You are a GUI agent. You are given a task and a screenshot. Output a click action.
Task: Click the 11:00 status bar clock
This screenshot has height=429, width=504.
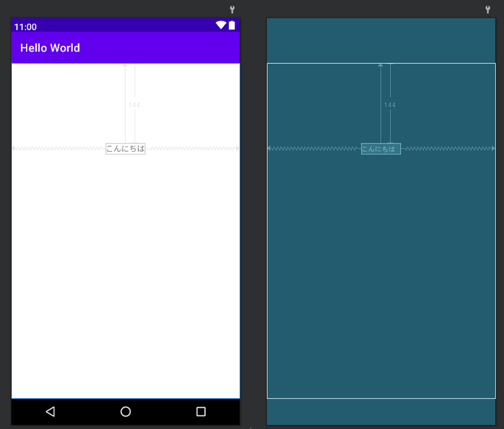tap(26, 27)
